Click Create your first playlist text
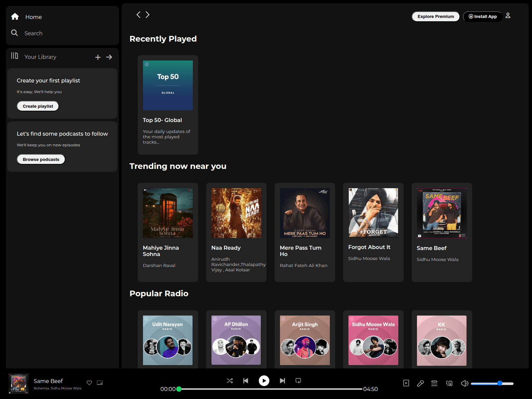The height and width of the screenshot is (399, 532). click(48, 80)
